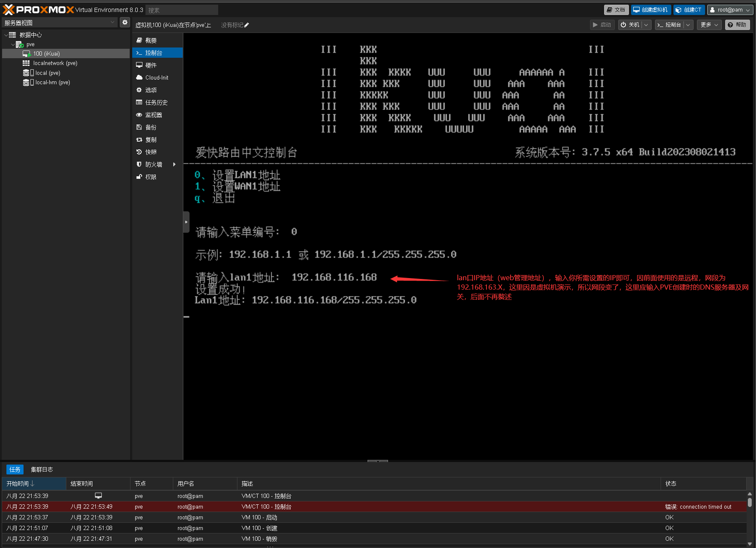
Task: Open the 权限 permissions section
Action: (x=151, y=177)
